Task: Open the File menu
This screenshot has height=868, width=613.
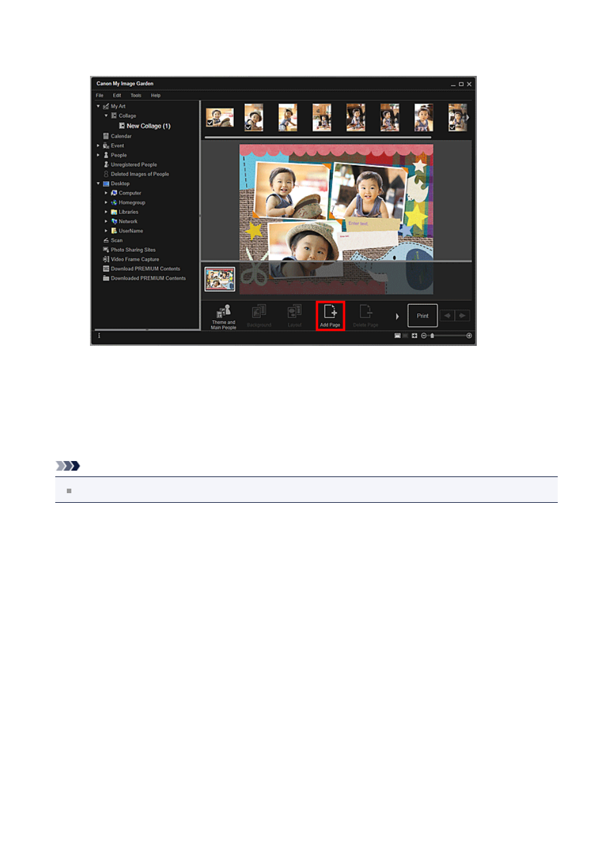Action: (100, 95)
